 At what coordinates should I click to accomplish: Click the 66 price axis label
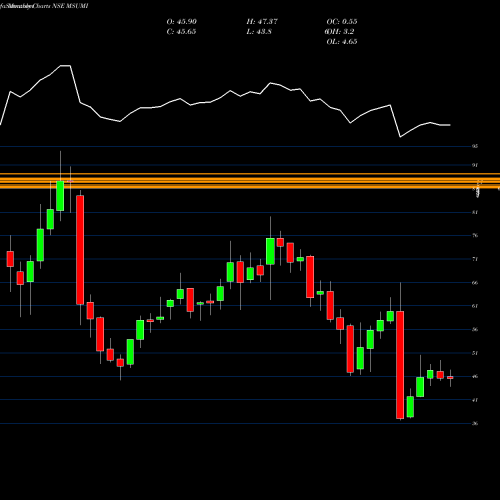pos(475,283)
